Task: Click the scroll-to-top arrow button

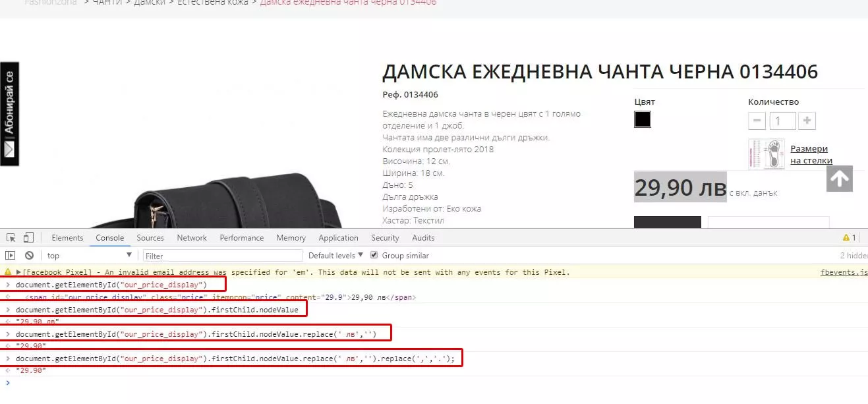Action: point(840,179)
